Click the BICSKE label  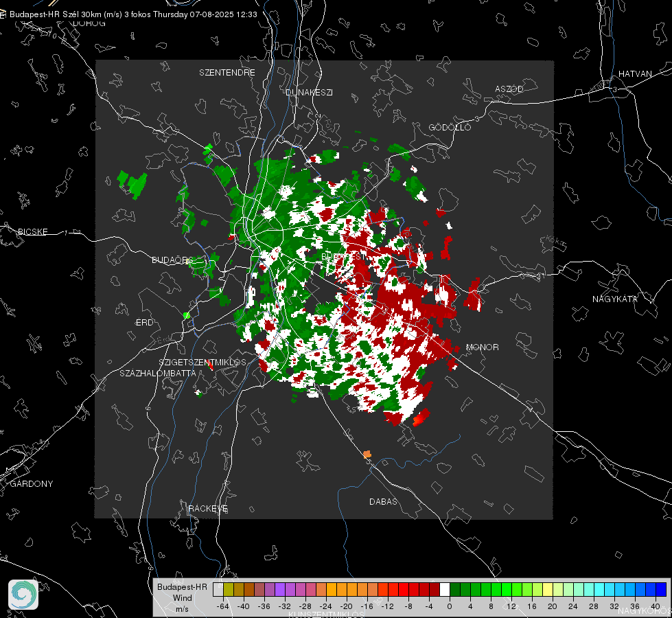33,231
